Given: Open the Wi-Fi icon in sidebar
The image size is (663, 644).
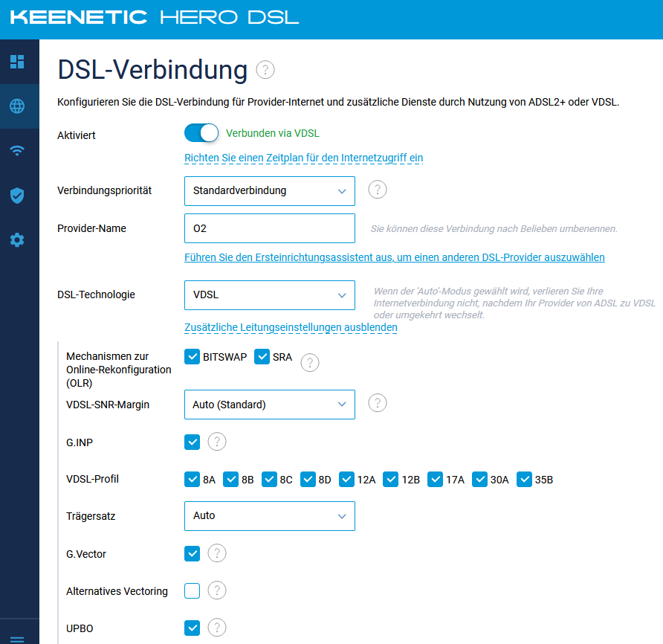Looking at the screenshot, I should click(17, 151).
